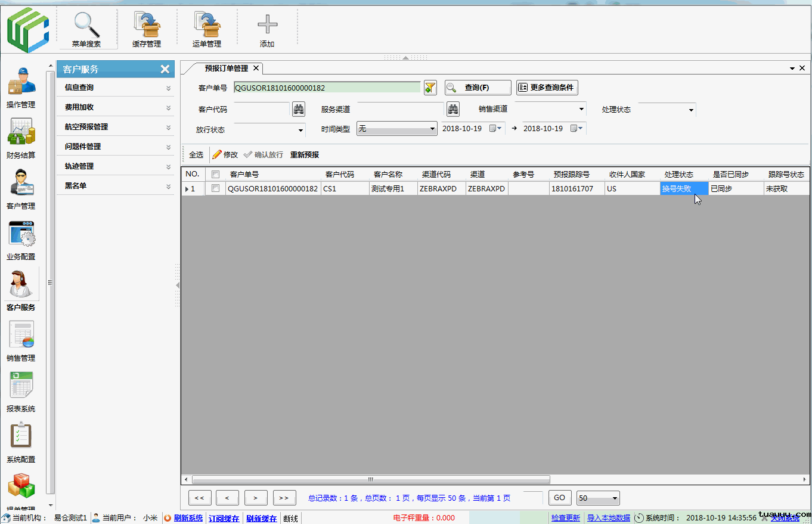Select the 预报订单管理 tab
This screenshot has width=812, height=524.
click(226, 68)
